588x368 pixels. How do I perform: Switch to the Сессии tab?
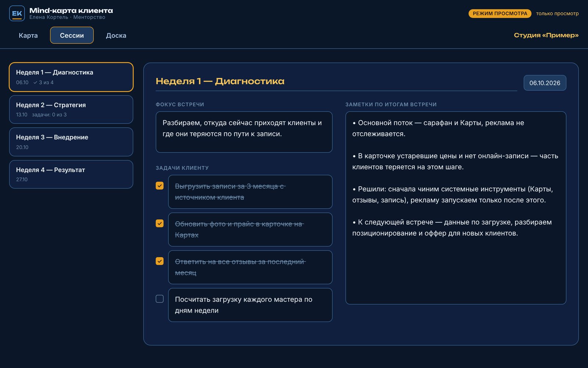coord(72,35)
